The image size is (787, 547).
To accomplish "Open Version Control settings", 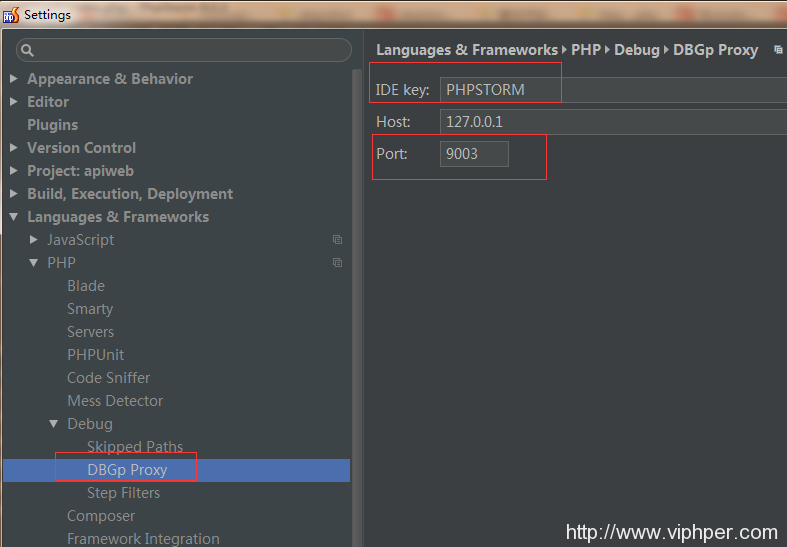I will (81, 148).
